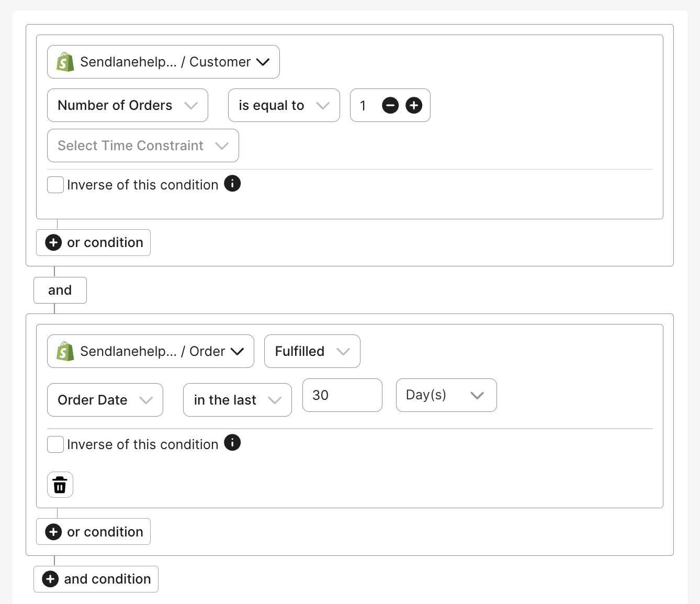This screenshot has height=604, width=700.
Task: Add an or condition under Order Date
Action: pyautogui.click(x=94, y=532)
